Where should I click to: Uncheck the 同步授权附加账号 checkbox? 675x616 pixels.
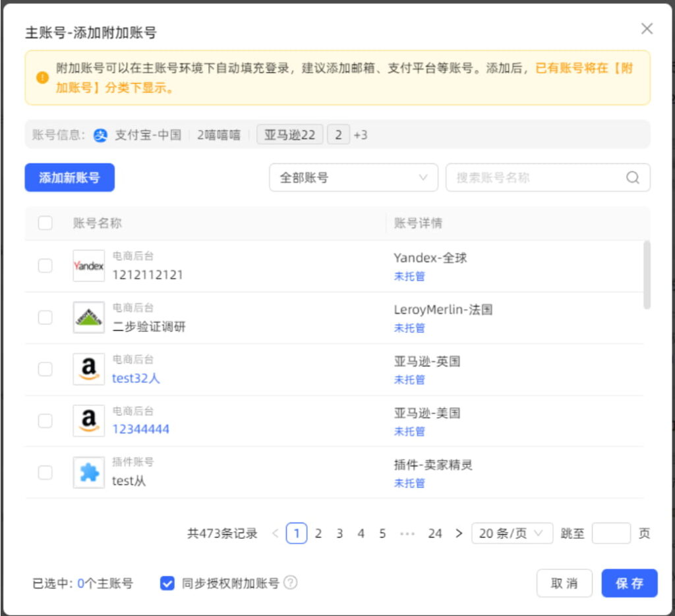click(167, 583)
